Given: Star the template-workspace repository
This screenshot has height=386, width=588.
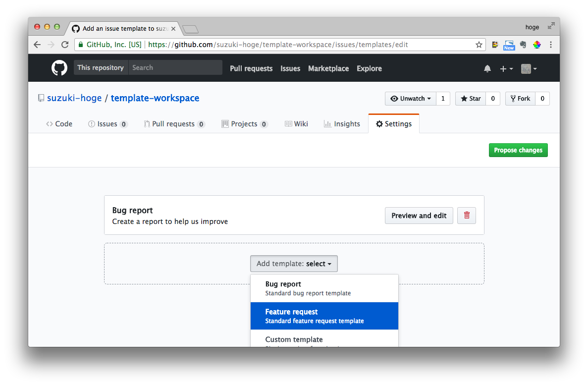Looking at the screenshot, I should [x=470, y=98].
